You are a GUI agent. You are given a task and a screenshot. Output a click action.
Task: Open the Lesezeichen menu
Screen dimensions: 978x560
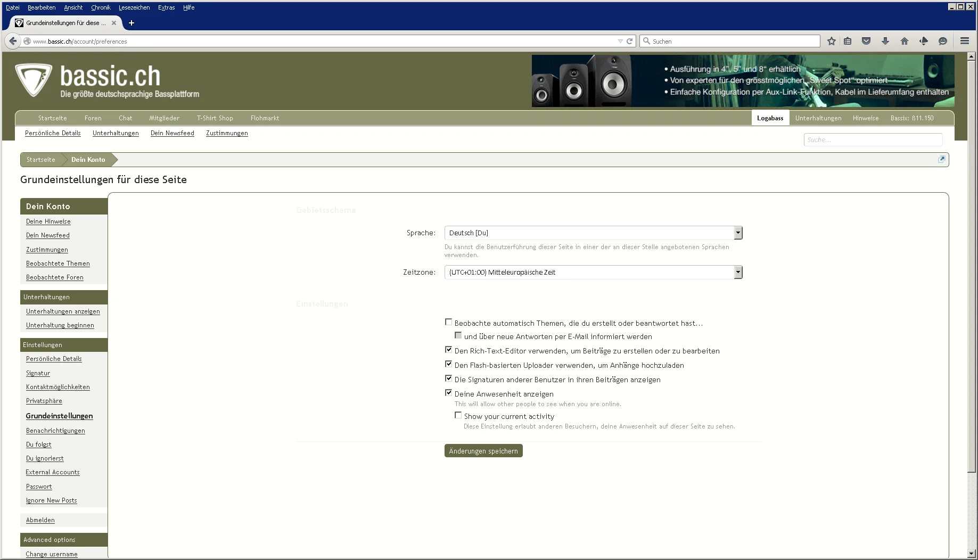click(134, 7)
